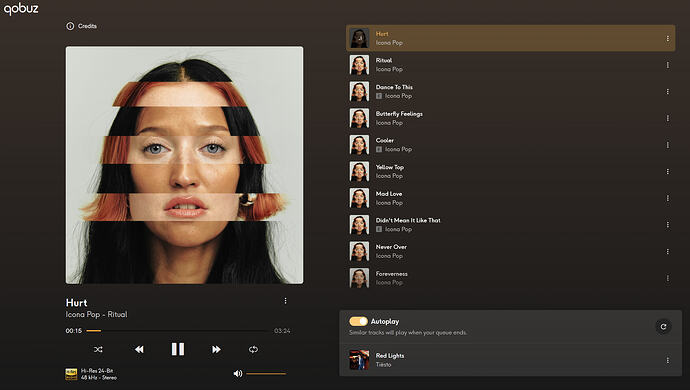690x390 pixels.
Task: Click the total duration 03:24
Action: [x=282, y=331]
